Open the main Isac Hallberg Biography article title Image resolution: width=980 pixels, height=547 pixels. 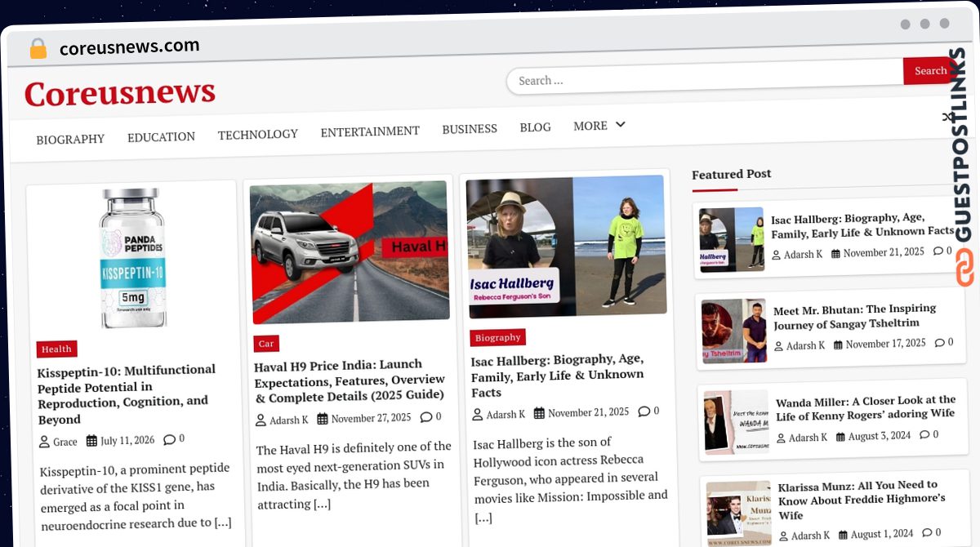(x=558, y=375)
